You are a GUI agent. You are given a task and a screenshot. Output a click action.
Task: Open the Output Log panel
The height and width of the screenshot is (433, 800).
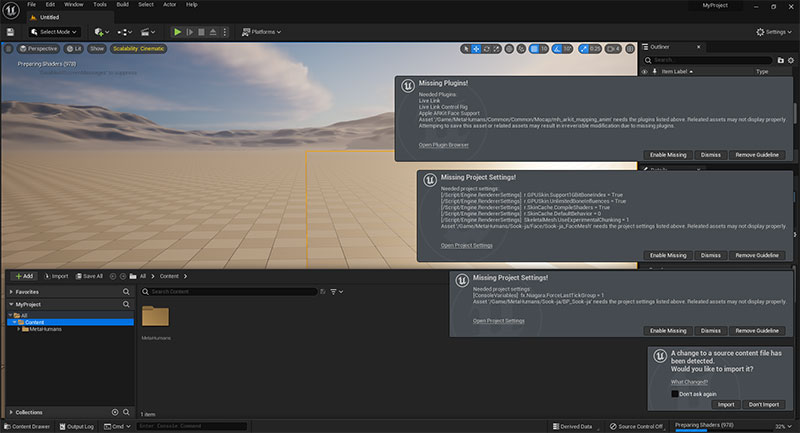point(77,426)
